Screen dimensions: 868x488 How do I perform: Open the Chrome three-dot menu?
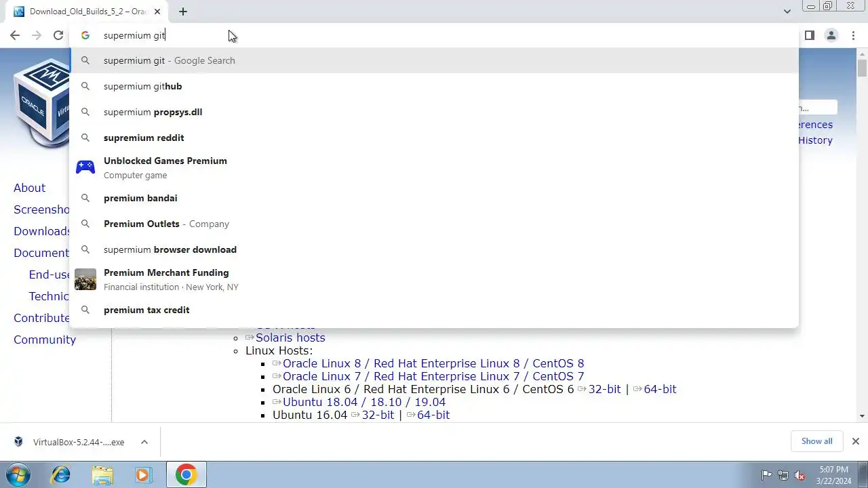pos(853,35)
